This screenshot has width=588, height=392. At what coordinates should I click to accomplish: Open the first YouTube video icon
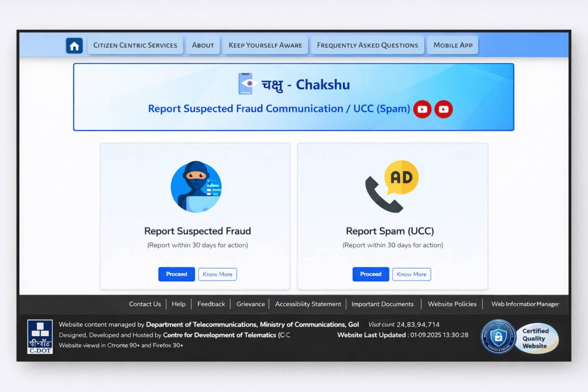(x=422, y=109)
